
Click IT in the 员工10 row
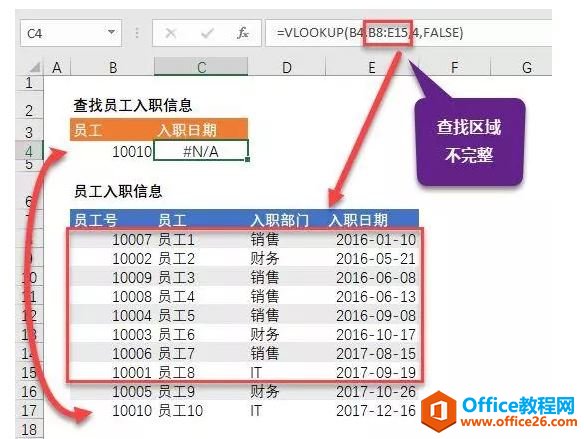pyautogui.click(x=256, y=411)
